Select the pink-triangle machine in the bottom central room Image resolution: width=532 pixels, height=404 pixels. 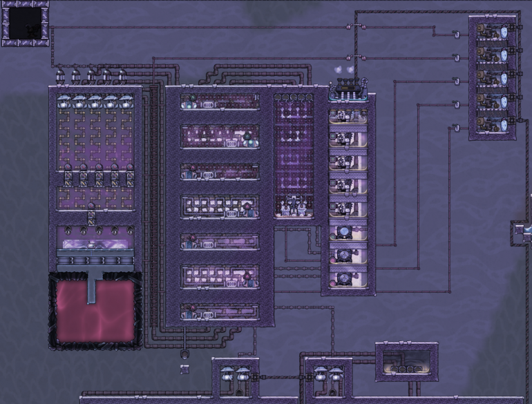point(191,312)
